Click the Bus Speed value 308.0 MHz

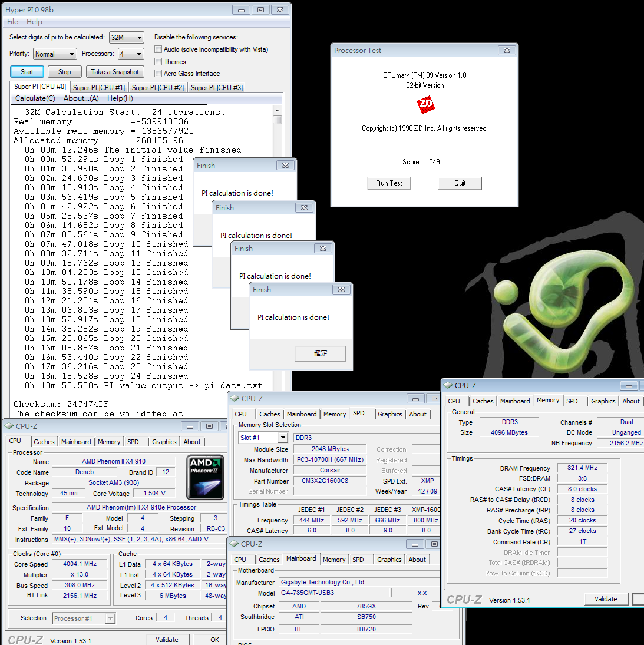tap(80, 585)
